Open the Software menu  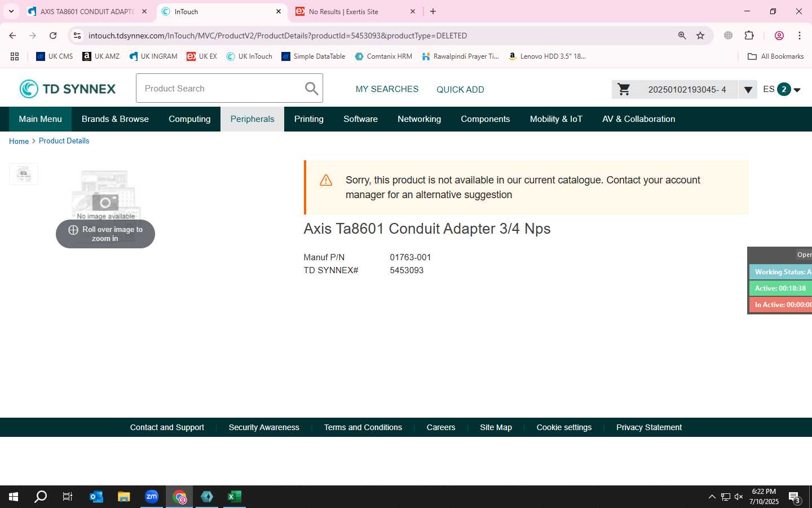coord(360,119)
